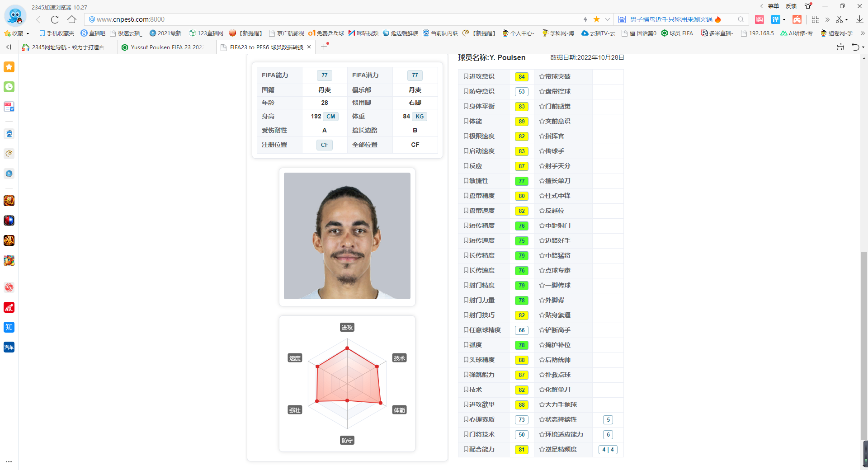Click the search magnifier icon in search box

741,19
